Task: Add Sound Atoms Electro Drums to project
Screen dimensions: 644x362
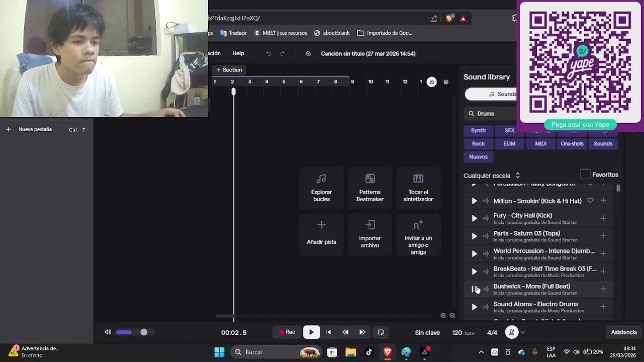Action: [603, 306]
